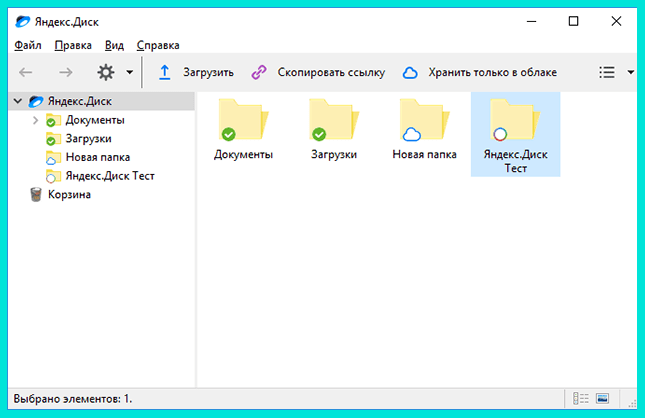Maximize the Яндекс.Диск window

pyautogui.click(x=573, y=21)
